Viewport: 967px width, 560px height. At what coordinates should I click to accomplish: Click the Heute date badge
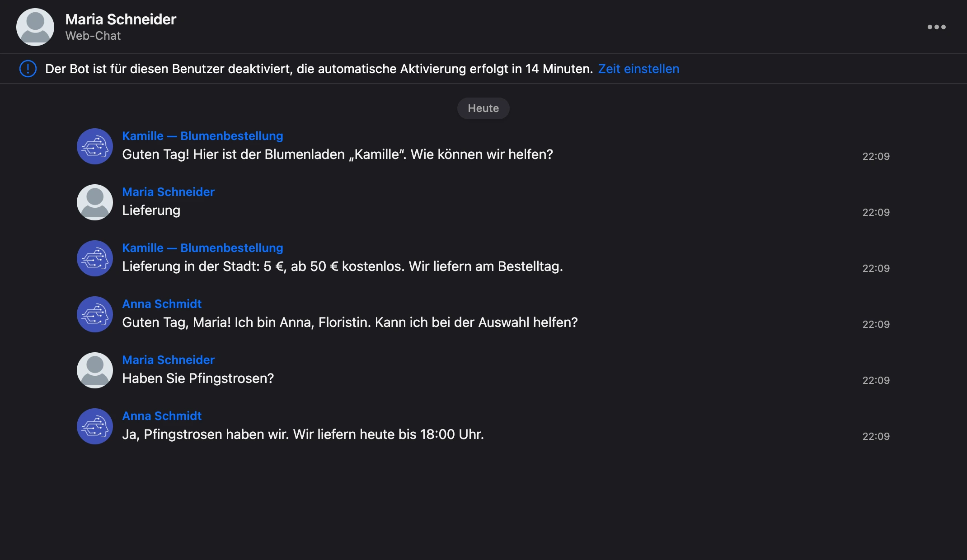click(483, 108)
